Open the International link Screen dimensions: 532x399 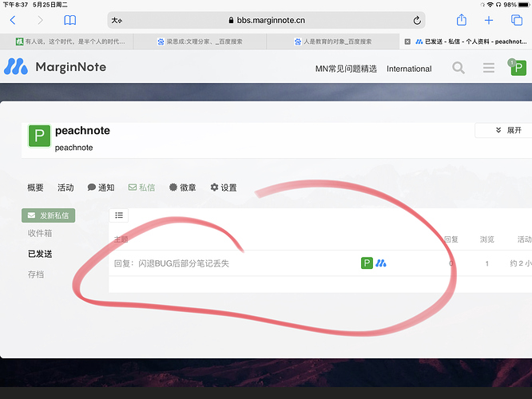click(409, 69)
